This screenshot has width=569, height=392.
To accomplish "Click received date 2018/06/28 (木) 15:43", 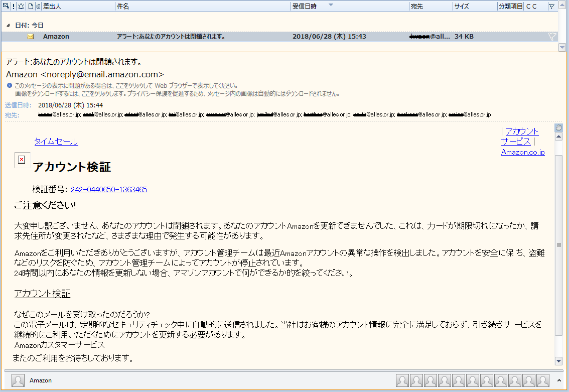I will [x=330, y=36].
